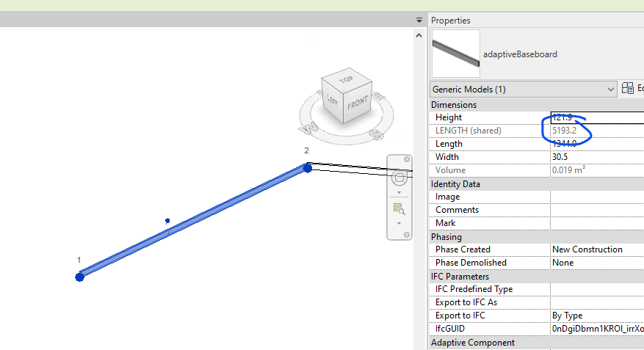Image resolution: width=644 pixels, height=350 pixels.
Task: Select the LENGTH (shared) value 5193.2
Action: [564, 131]
